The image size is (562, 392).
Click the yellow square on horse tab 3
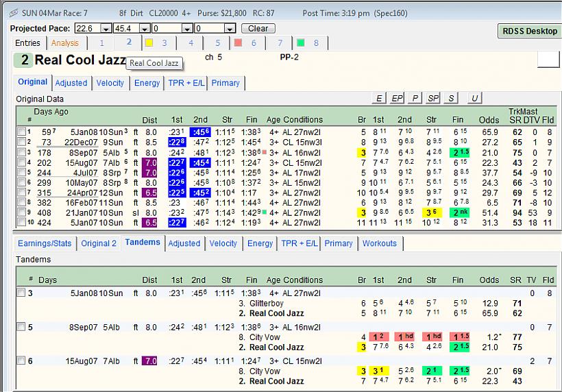point(149,42)
